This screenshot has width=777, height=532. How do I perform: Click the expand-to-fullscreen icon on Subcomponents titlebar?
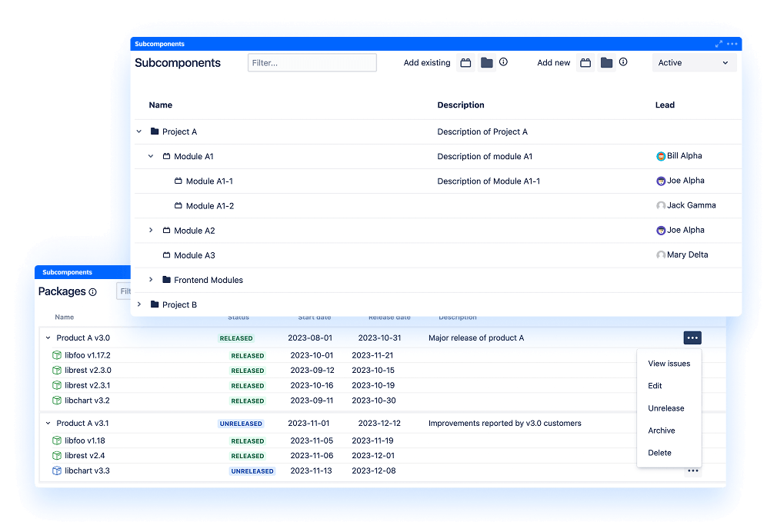[x=719, y=44]
